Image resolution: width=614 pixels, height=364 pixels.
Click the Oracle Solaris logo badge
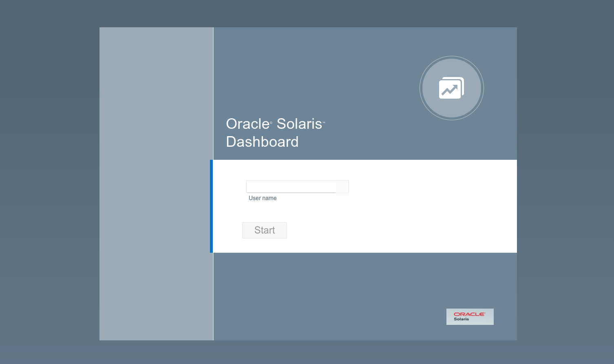tap(470, 317)
